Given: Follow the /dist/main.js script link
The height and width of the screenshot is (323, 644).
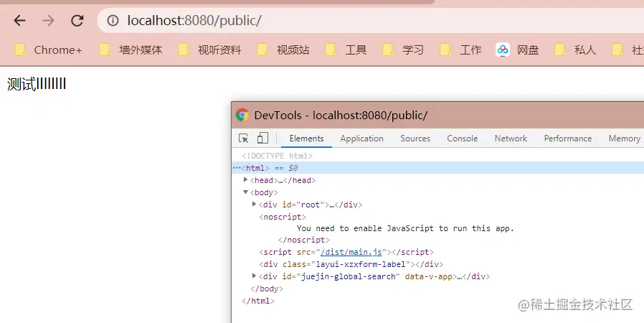Looking at the screenshot, I should pos(351,253).
